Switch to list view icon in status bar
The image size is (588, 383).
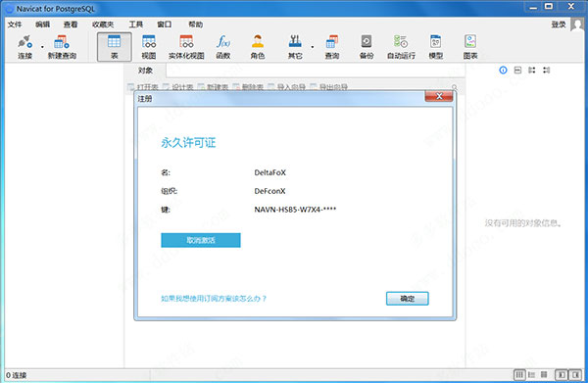tap(531, 374)
